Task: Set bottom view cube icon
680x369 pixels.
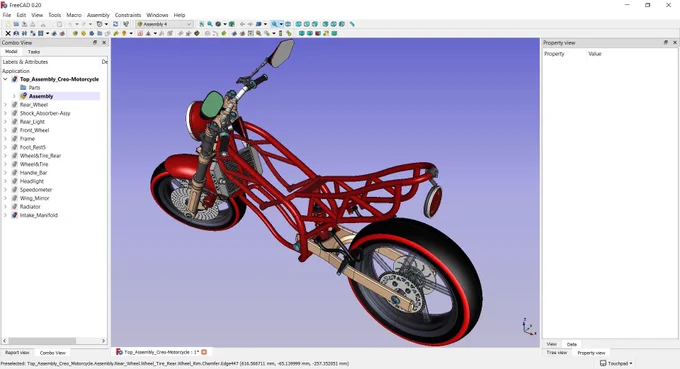Action: point(334,24)
